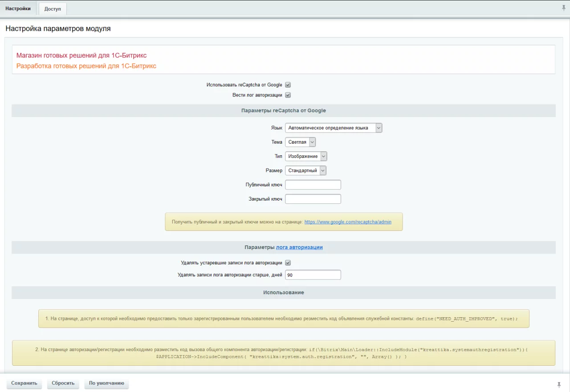
Task: Open the 'Тип' type dropdown
Action: tap(306, 157)
